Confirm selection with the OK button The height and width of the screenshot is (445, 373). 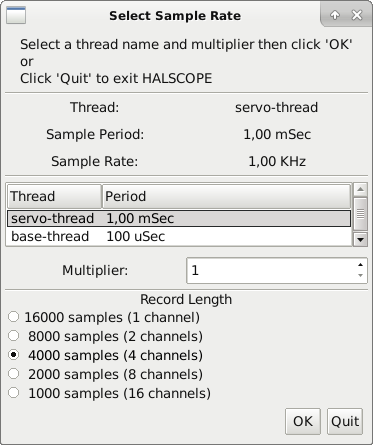click(303, 421)
